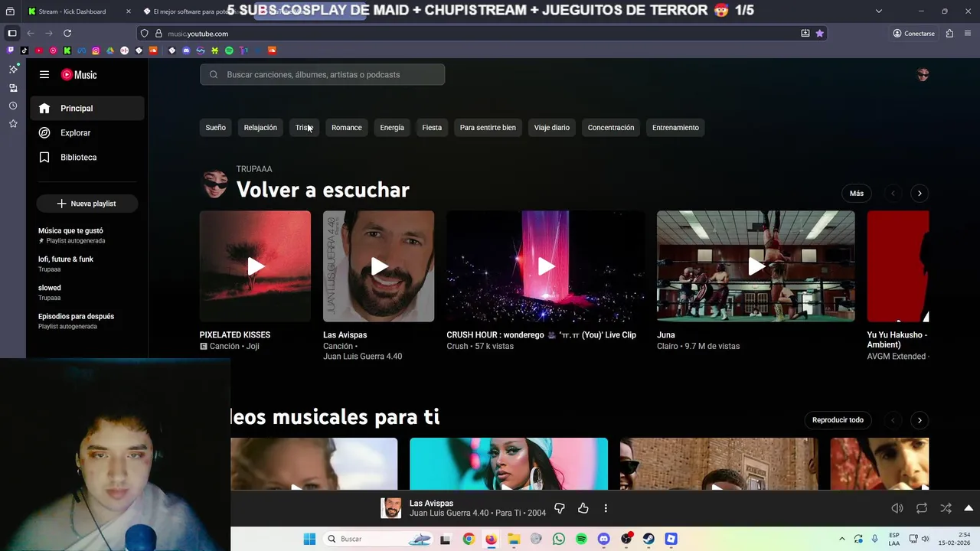980x551 pixels.
Task: Select the Sueño mood chip
Action: [216, 128]
